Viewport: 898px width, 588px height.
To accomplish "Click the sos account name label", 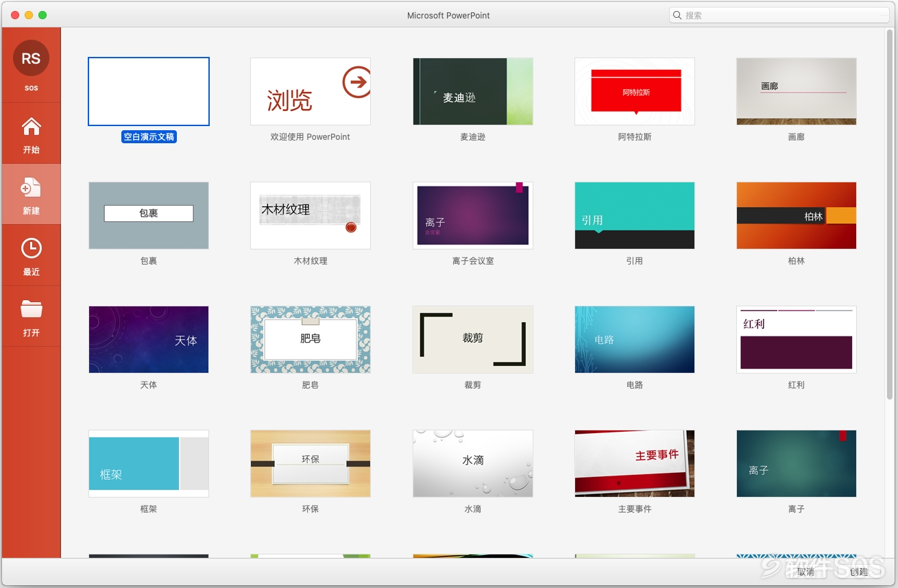I will click(x=32, y=88).
